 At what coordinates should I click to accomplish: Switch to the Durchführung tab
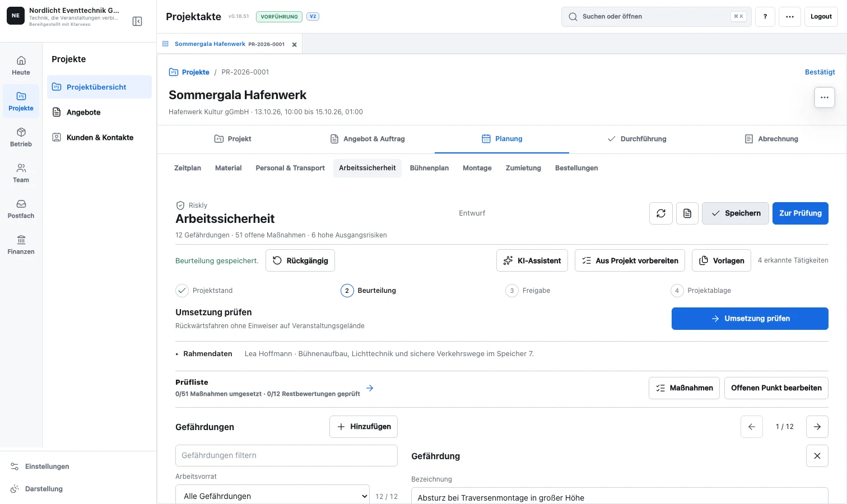tap(636, 139)
